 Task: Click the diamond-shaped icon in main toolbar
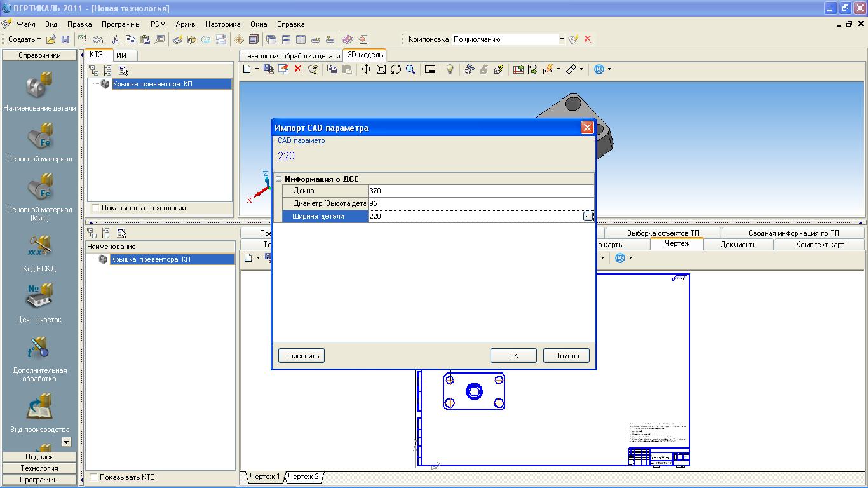coord(239,39)
